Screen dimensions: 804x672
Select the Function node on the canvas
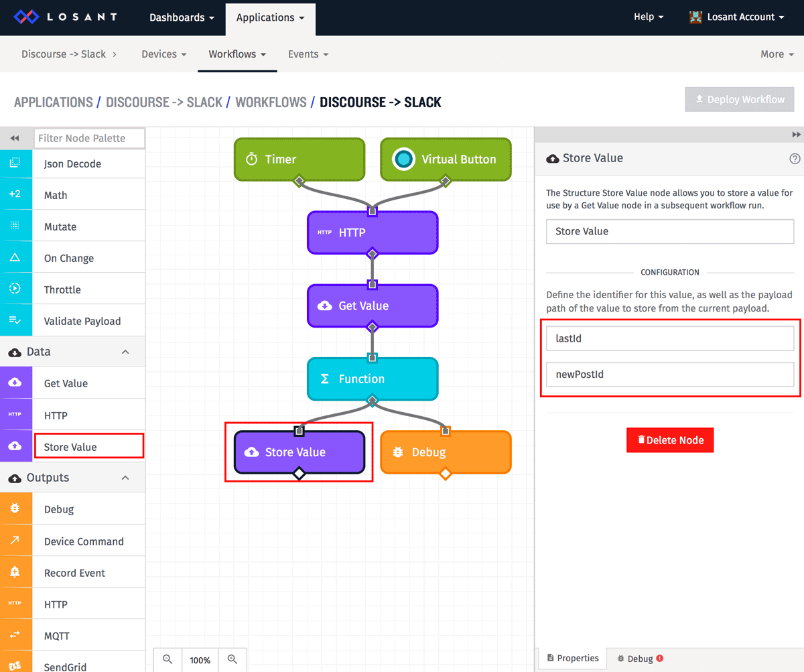(373, 379)
